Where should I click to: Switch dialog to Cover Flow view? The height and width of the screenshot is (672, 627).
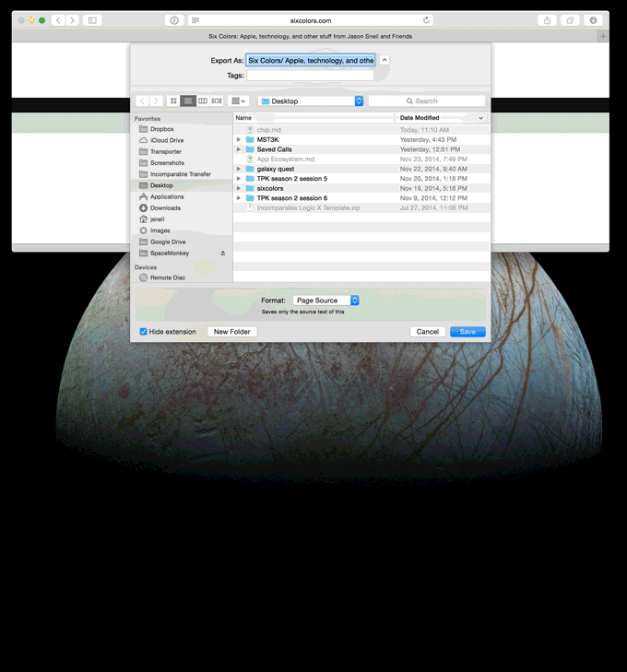tap(217, 101)
